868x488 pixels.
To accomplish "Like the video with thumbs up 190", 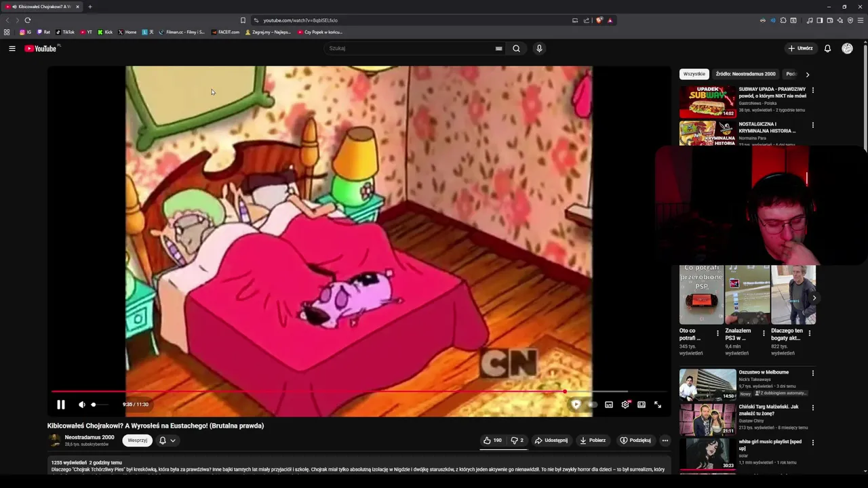I will coord(493,440).
